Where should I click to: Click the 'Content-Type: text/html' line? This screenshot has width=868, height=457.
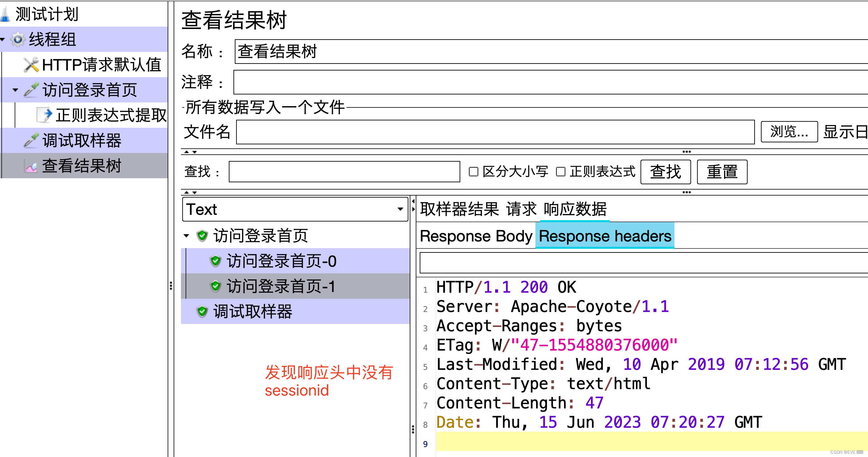543,383
